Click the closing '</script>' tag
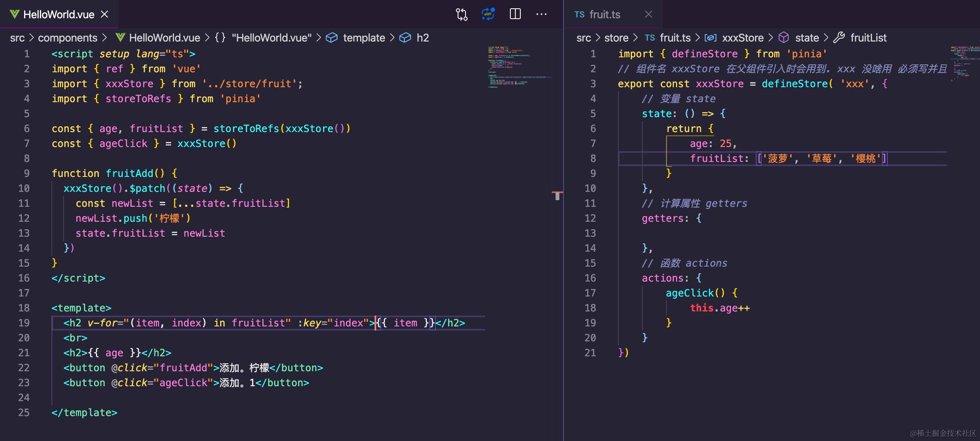 click(78, 278)
